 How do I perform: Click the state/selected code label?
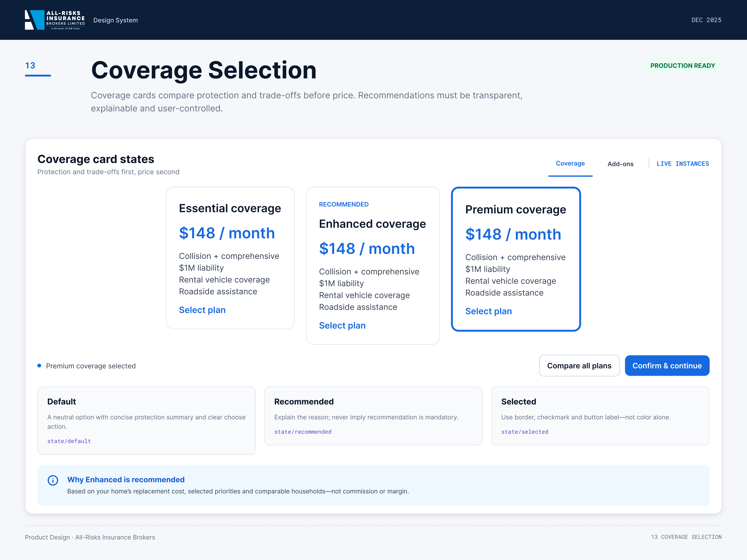(525, 432)
